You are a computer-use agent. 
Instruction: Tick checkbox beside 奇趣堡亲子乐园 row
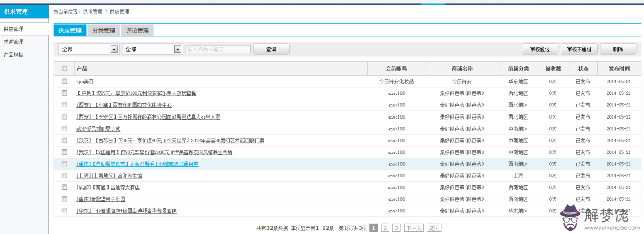pyautogui.click(x=64, y=199)
